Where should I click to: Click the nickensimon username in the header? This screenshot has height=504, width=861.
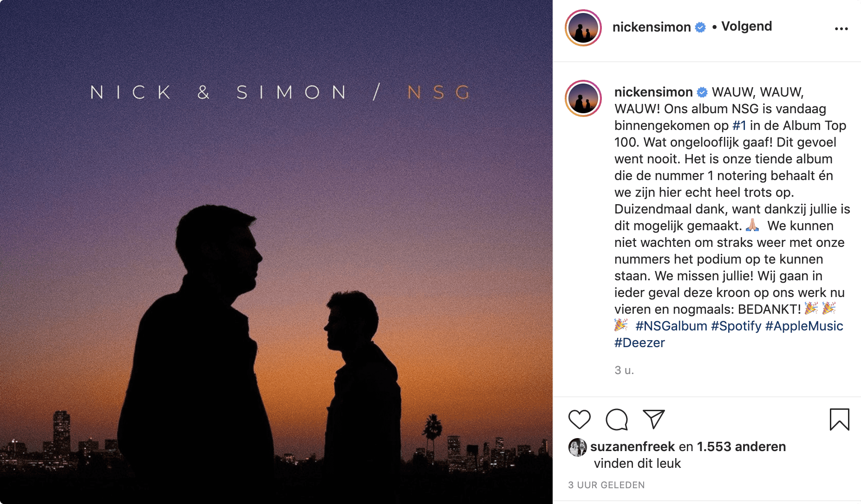point(652,26)
